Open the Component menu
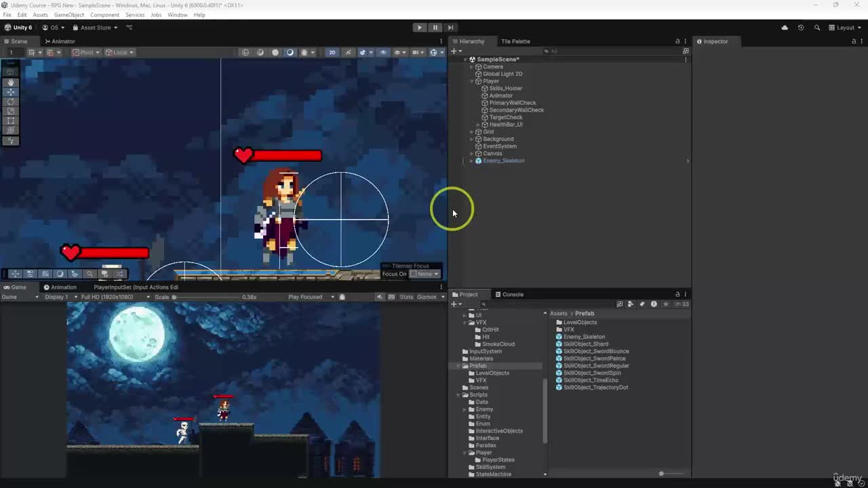The height and width of the screenshot is (488, 868). (x=104, y=15)
